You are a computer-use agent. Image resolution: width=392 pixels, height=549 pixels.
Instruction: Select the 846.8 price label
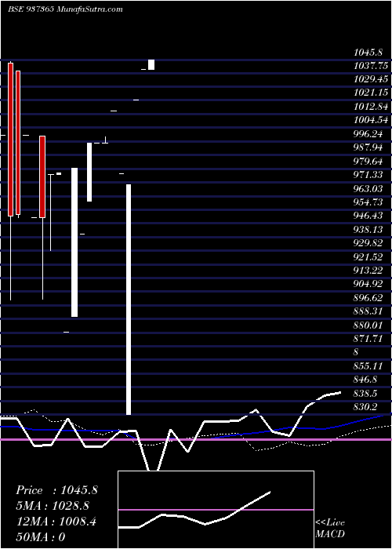click(365, 380)
